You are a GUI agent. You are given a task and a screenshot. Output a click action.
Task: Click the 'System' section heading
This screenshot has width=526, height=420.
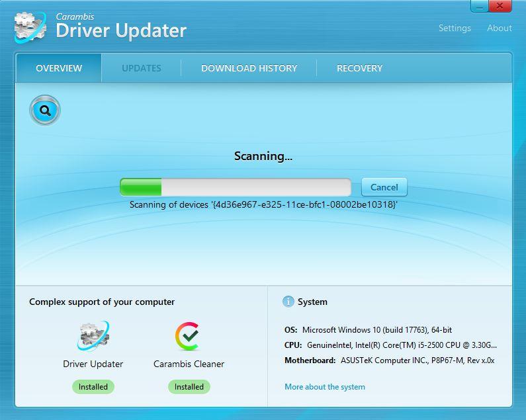[x=312, y=302]
